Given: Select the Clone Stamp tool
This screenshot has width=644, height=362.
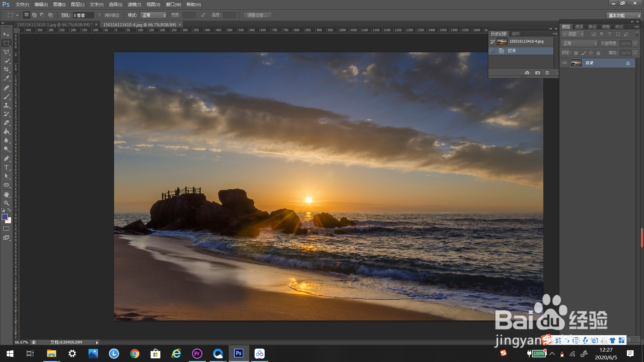Looking at the screenshot, I should [6, 105].
